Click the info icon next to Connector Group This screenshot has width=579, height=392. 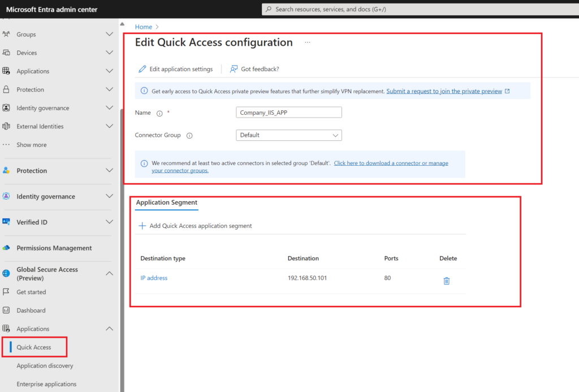pyautogui.click(x=189, y=136)
